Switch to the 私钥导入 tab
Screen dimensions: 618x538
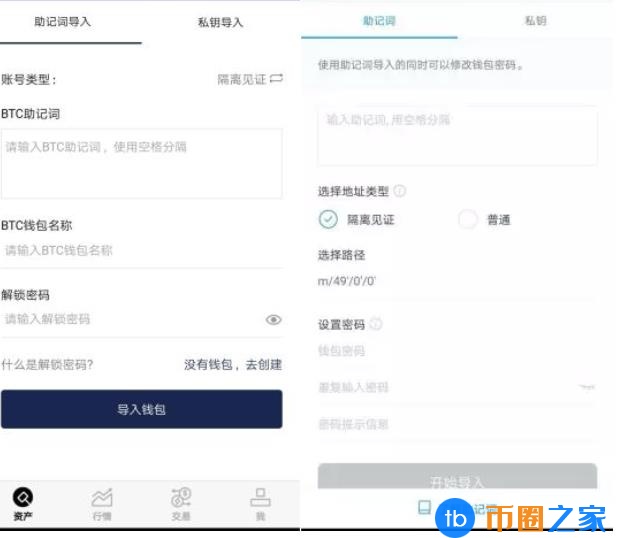220,22
